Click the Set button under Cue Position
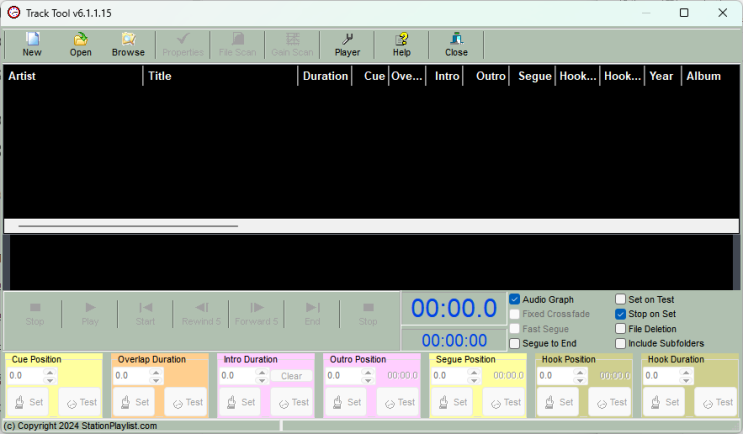Screen dimensions: 743x434 coord(28,402)
